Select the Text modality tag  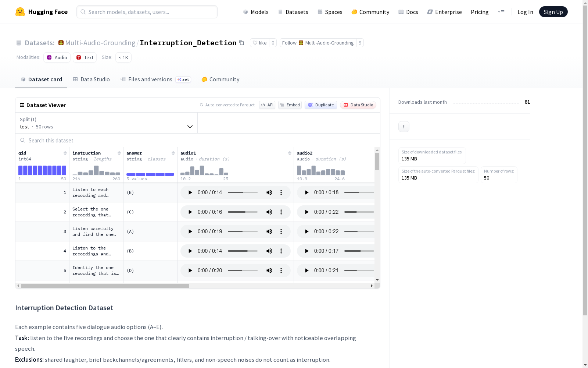click(85, 57)
